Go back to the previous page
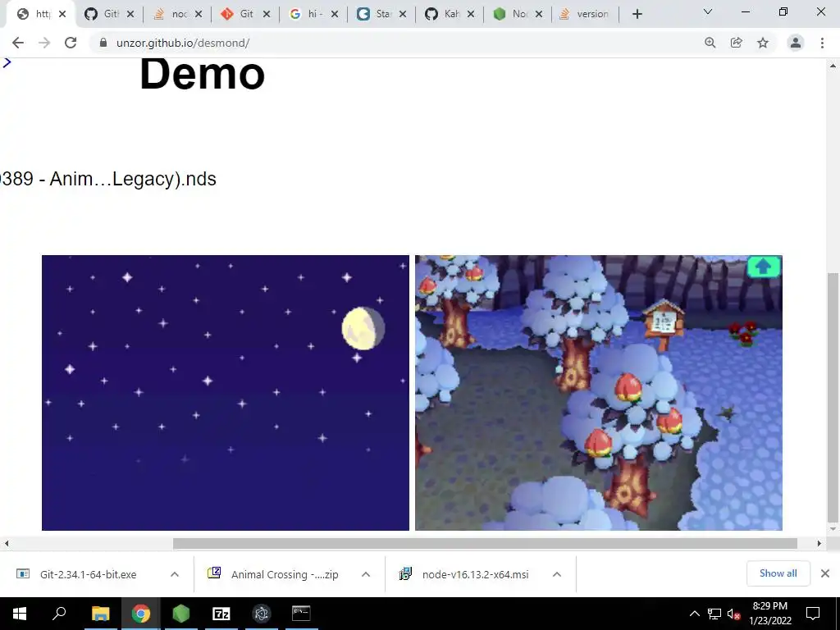Screen dimensions: 840x630 click(18, 43)
